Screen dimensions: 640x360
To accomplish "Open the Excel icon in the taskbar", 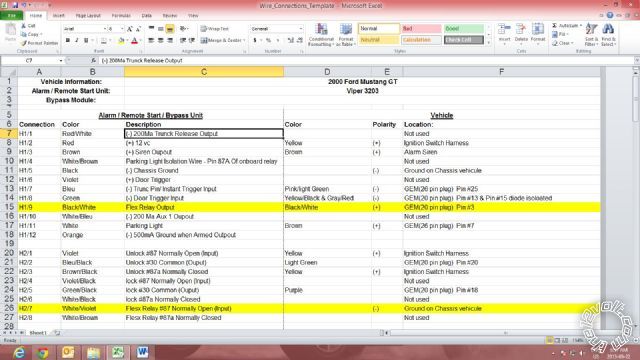I will pos(118,352).
